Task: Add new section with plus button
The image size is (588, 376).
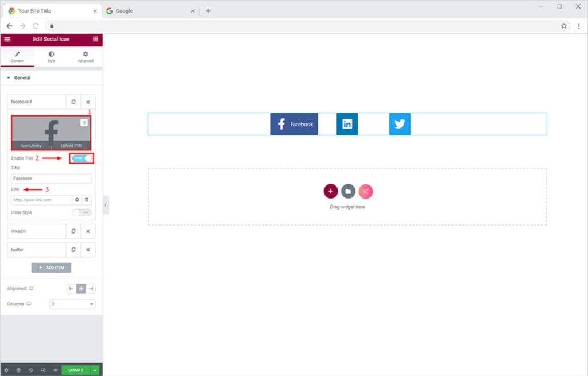Action: click(x=330, y=191)
